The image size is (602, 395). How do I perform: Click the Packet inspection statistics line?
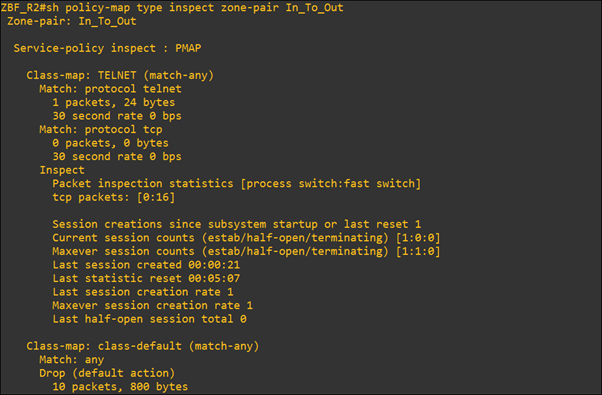pyautogui.click(x=236, y=183)
